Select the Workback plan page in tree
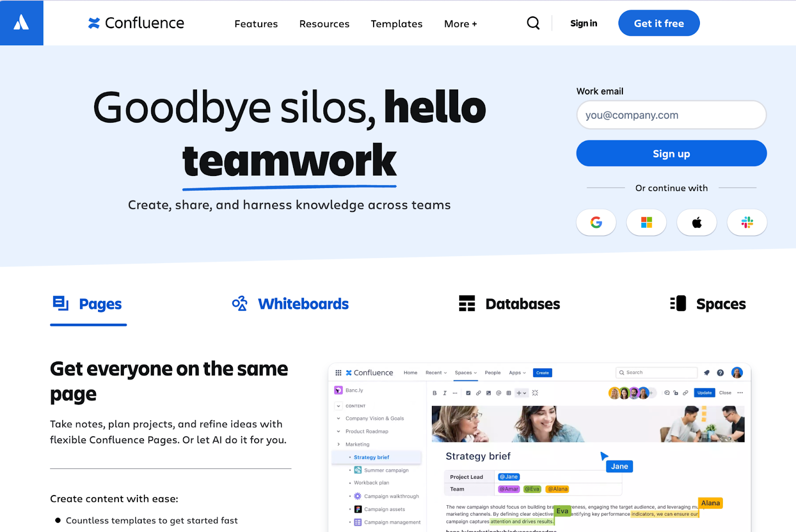Image resolution: width=796 pixels, height=532 pixels. click(x=372, y=483)
